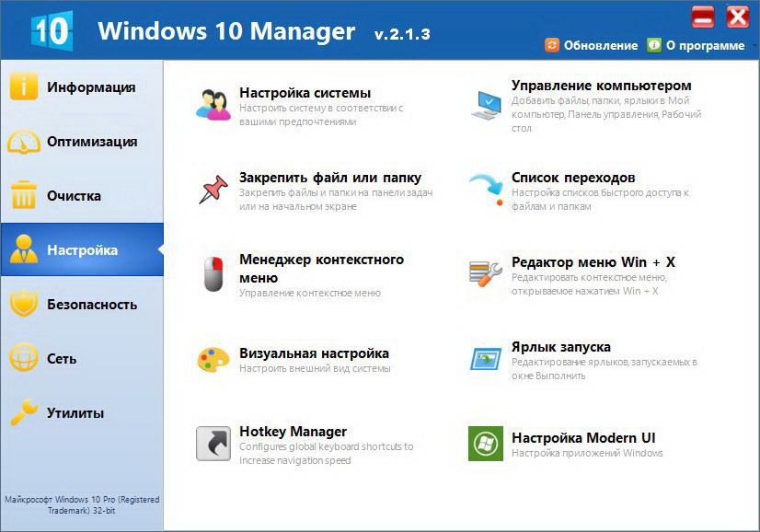Screen dimensions: 760x532
Task: Click the wrench icon for Win + X editor
Action: pyautogui.click(x=485, y=272)
